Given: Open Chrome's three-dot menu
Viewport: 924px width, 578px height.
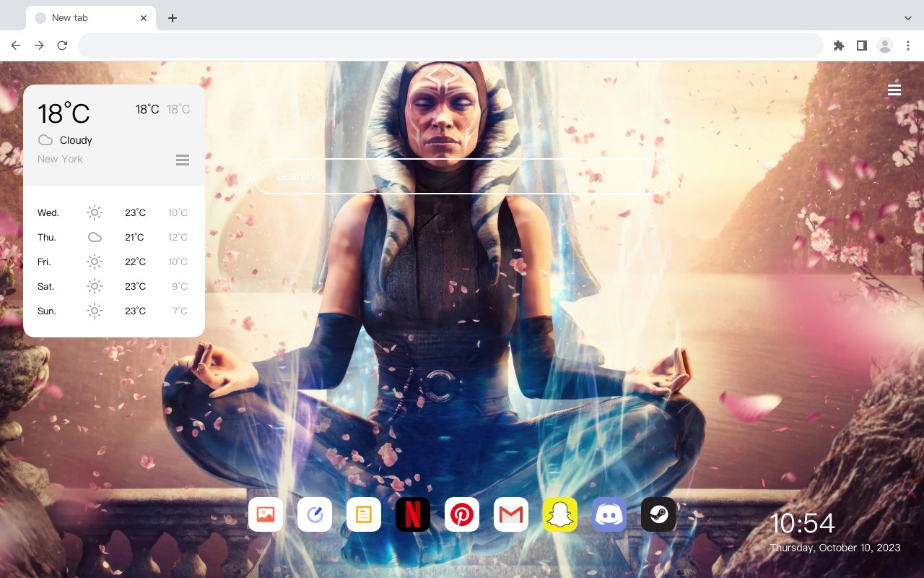Looking at the screenshot, I should pyautogui.click(x=908, y=46).
